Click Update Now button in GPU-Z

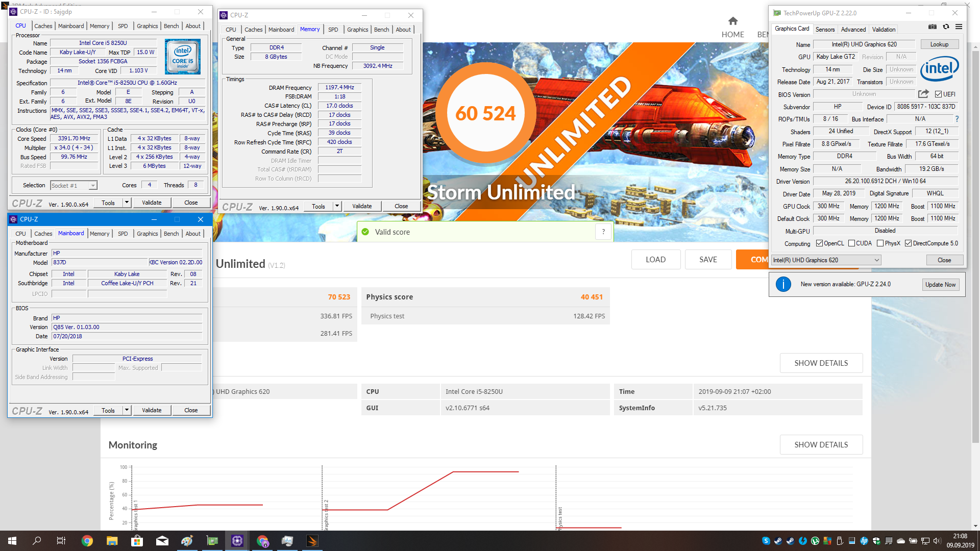pos(940,285)
